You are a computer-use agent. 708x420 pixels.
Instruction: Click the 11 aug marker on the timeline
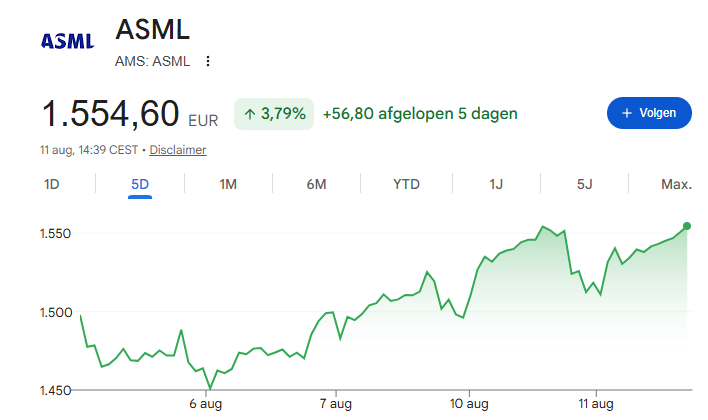(x=596, y=404)
